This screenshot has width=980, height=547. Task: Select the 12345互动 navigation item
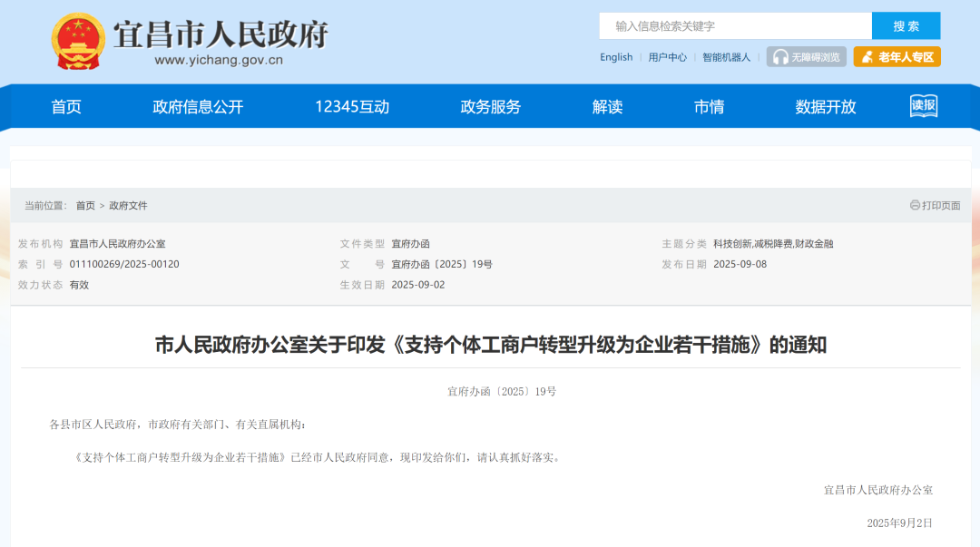click(x=352, y=107)
